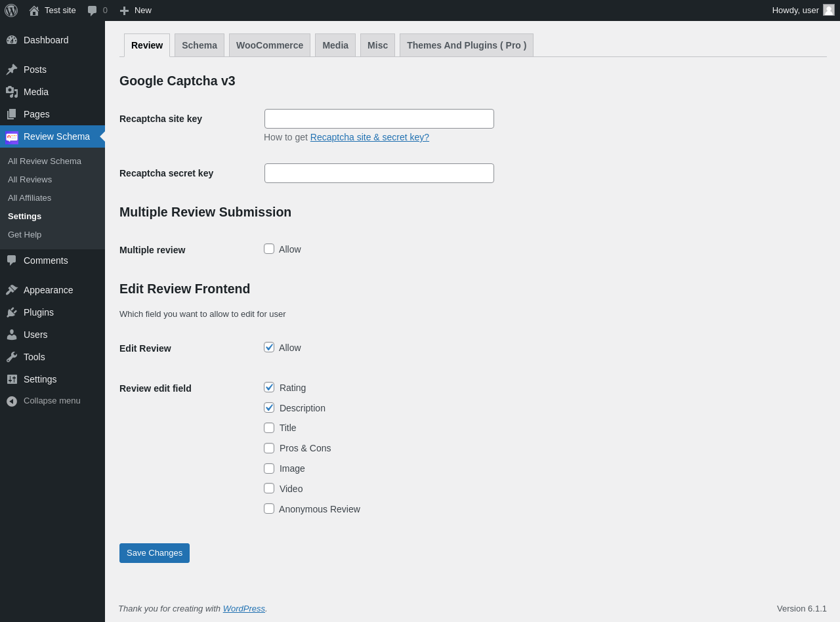Screen dimensions: 840x622
Task: Open the Schema settings tab
Action: [x=199, y=45]
